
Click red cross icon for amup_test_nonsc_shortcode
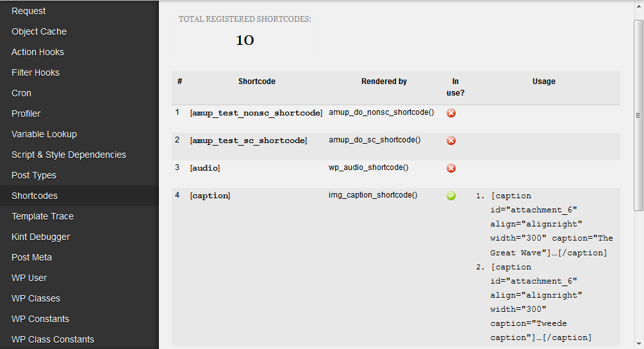pos(451,113)
